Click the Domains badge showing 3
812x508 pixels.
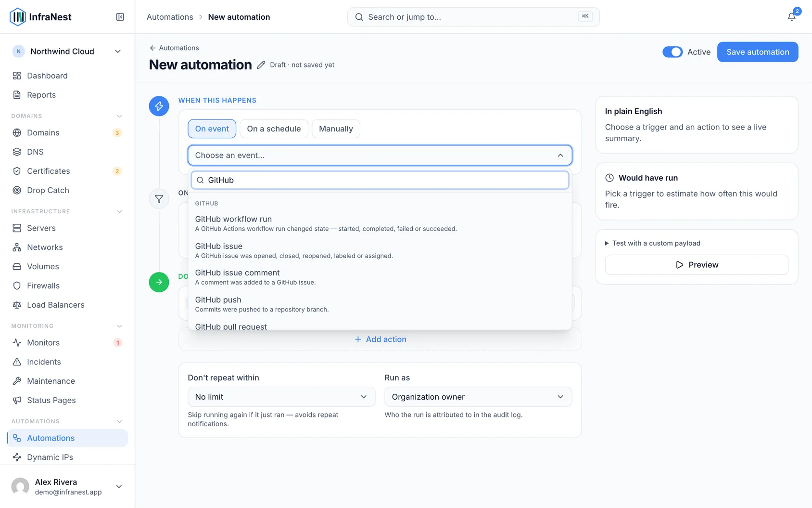(117, 133)
